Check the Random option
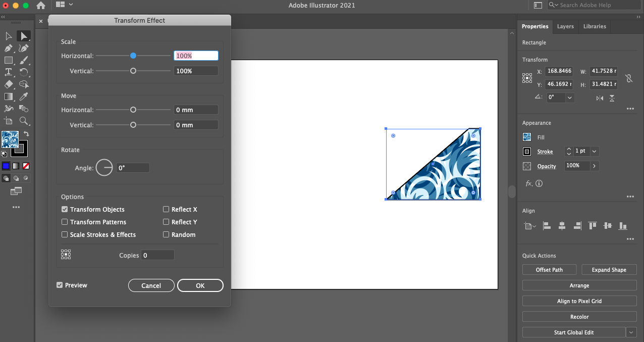Image resolution: width=644 pixels, height=342 pixels. 166,234
